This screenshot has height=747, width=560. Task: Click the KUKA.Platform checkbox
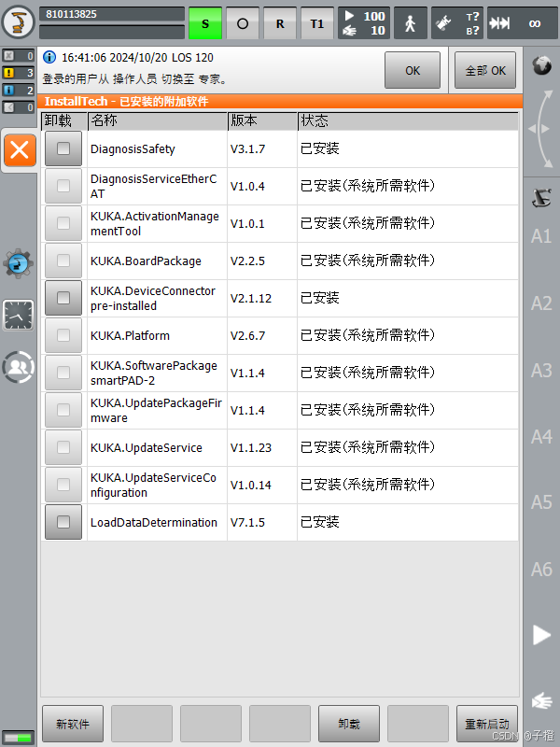pyautogui.click(x=63, y=335)
